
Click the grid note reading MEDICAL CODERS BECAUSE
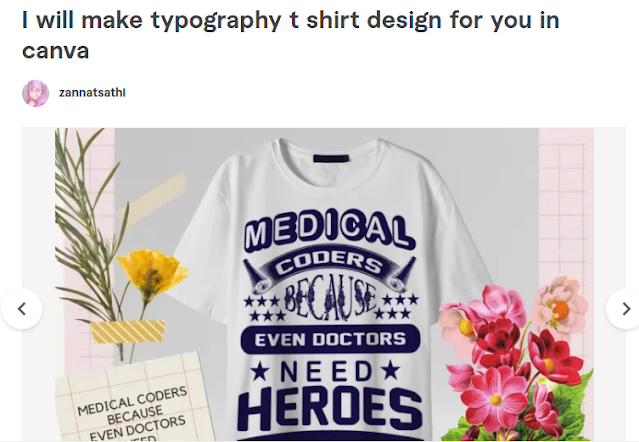[134, 397]
